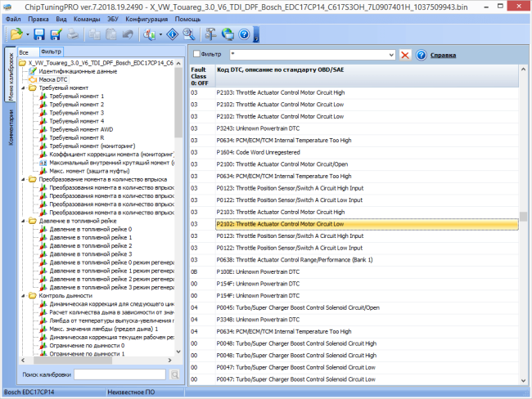Select the Маска DTC tree item
The image size is (532, 399).
tap(53, 79)
